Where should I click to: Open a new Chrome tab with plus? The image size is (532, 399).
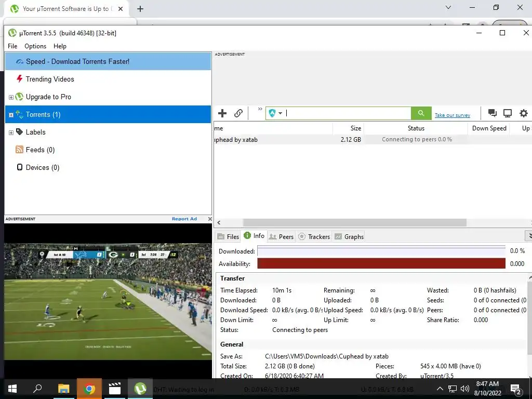click(x=140, y=9)
